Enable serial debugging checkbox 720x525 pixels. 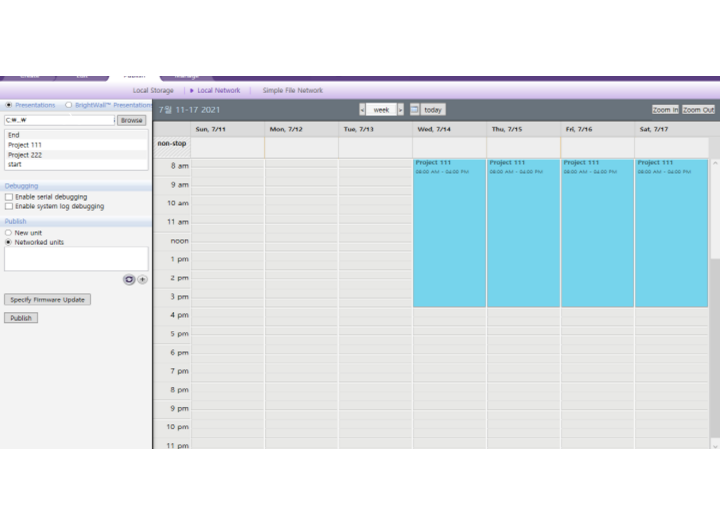[x=9, y=197]
